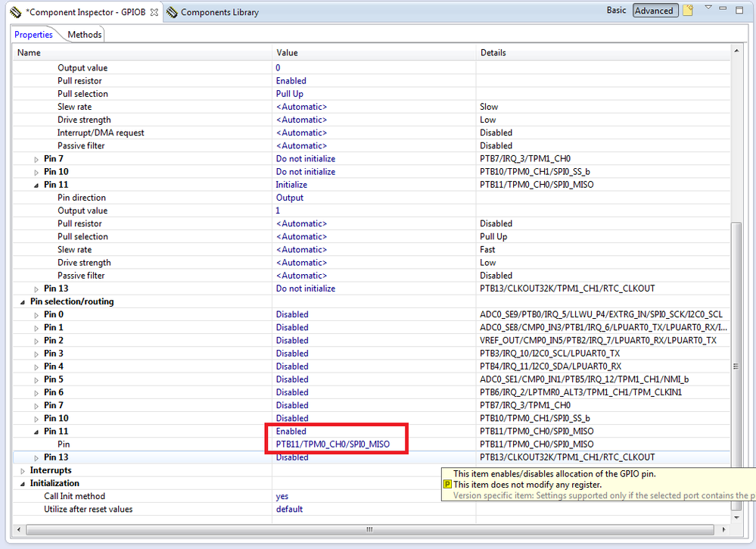Collapse Pin selection/routing group
The image size is (756, 549).
(x=22, y=302)
